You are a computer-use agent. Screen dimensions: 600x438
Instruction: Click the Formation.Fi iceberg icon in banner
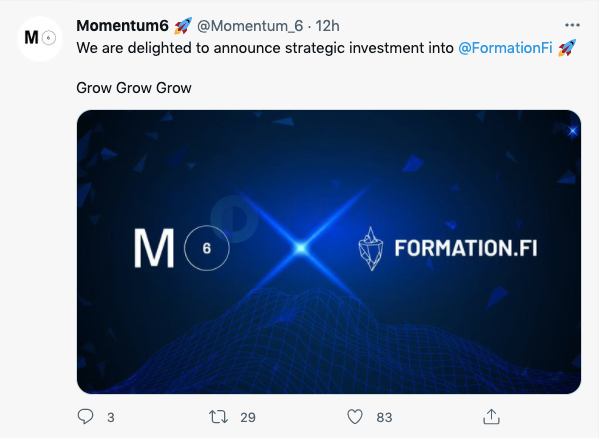(370, 249)
